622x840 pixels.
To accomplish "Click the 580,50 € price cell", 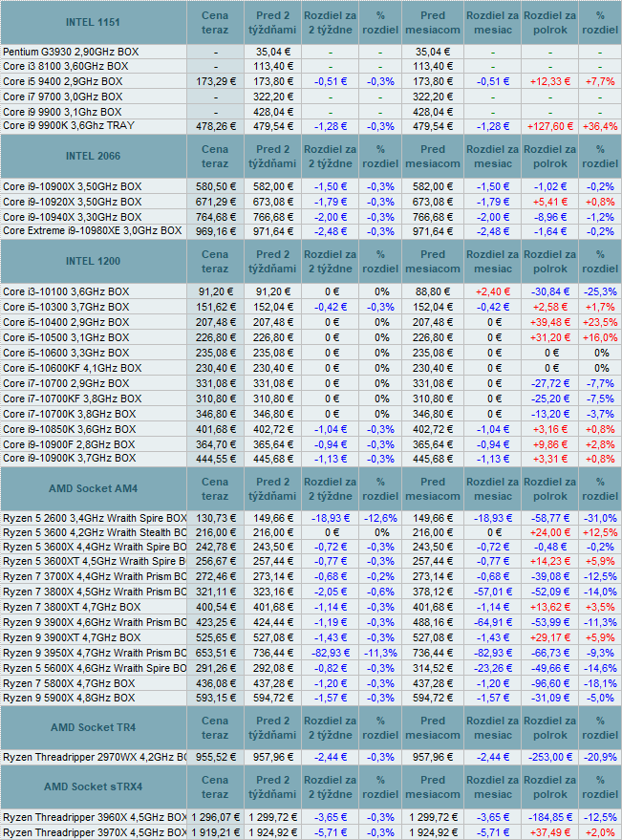I will 215,187.
